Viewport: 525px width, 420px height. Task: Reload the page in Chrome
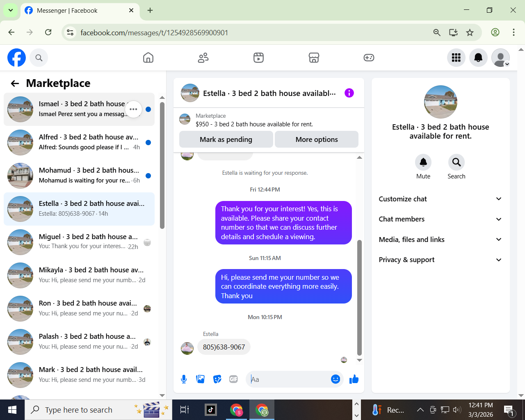click(x=48, y=32)
